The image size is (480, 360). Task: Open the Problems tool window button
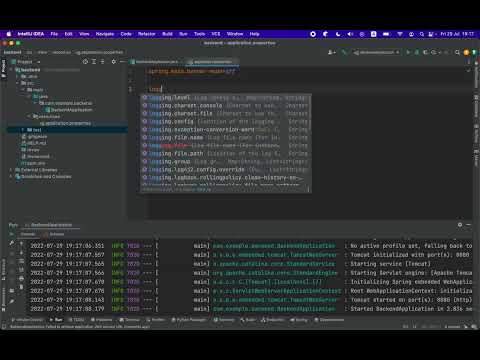pos(102,320)
